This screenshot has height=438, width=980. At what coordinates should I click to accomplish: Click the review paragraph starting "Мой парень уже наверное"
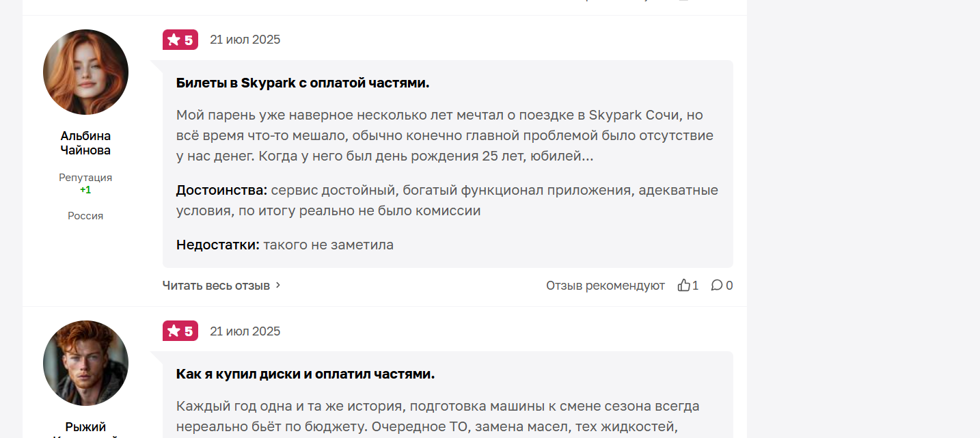[445, 135]
